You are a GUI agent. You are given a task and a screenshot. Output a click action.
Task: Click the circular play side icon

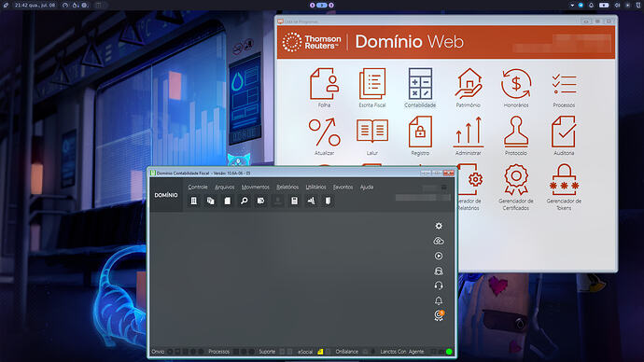coord(439,256)
